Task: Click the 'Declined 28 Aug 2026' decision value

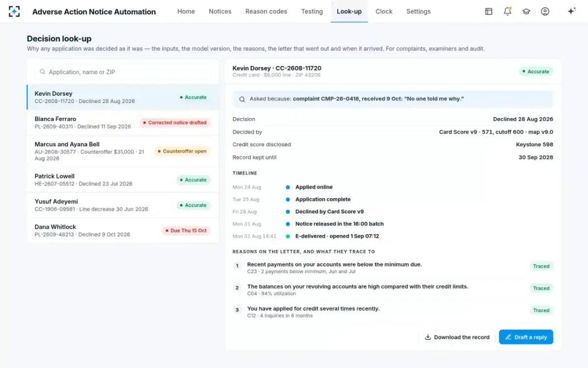Action: [523, 119]
